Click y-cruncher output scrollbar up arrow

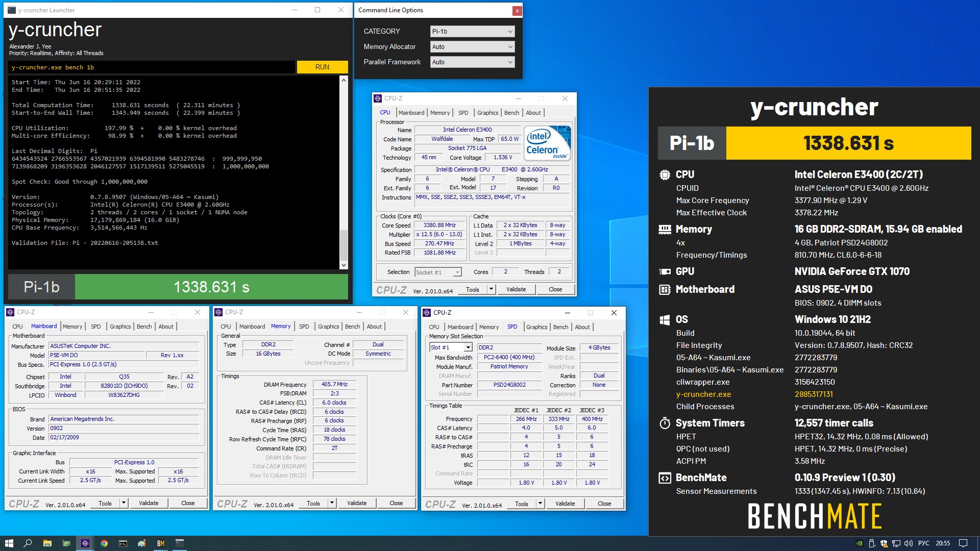coord(344,80)
